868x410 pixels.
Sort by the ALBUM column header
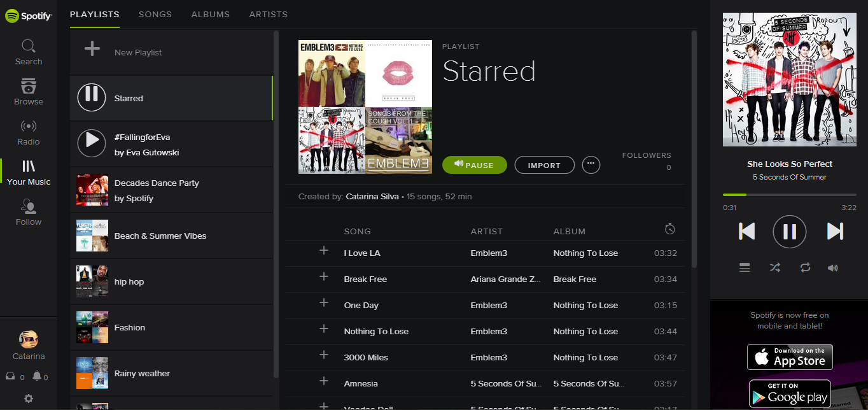570,231
